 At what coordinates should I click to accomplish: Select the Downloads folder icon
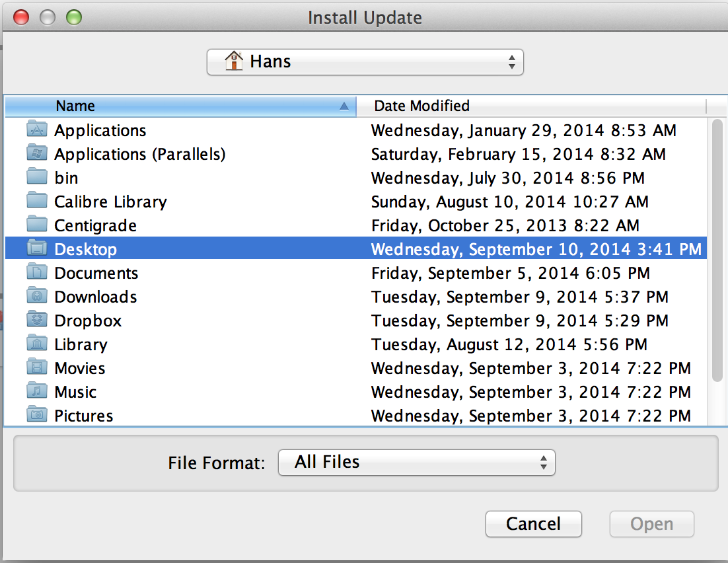[x=37, y=297]
